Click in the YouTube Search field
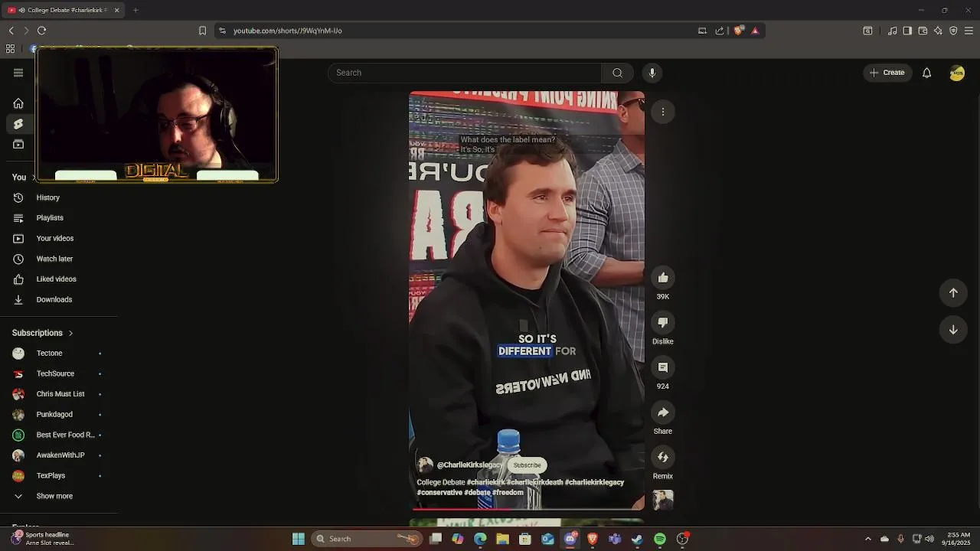980x551 pixels. 465,73
